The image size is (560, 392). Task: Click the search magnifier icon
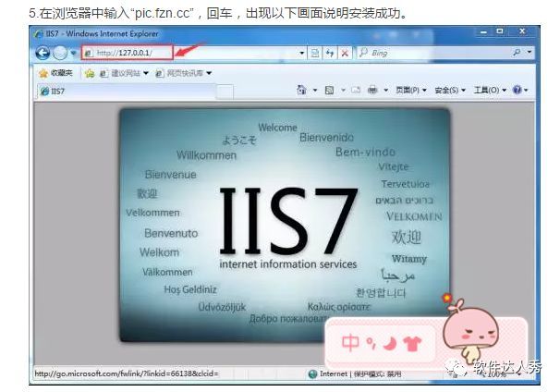(x=516, y=53)
